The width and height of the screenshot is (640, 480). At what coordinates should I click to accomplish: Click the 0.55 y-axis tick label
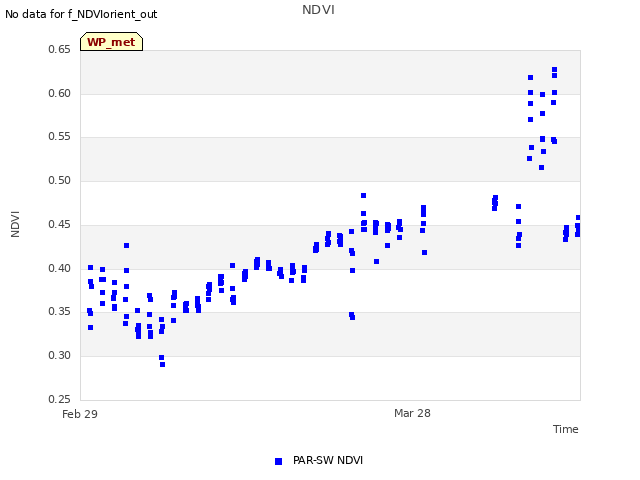click(59, 137)
